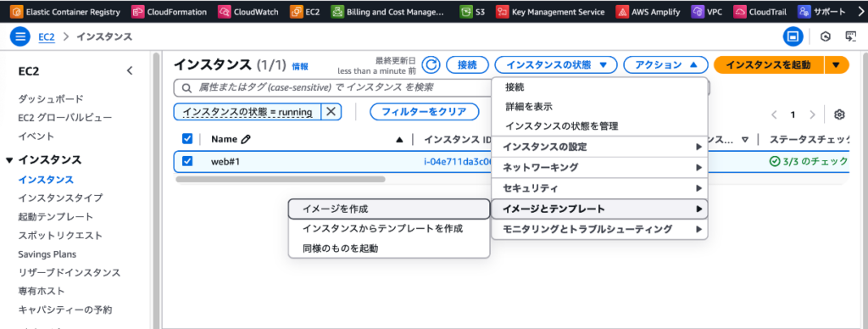
Task: Open キャパシティーの予約 sidebar link
Action: pyautogui.click(x=64, y=309)
